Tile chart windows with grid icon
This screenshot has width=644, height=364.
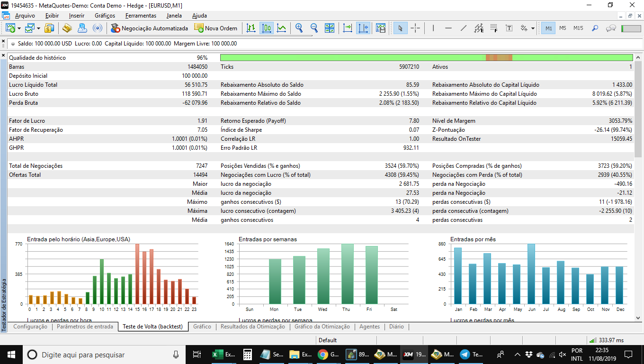[x=329, y=28]
